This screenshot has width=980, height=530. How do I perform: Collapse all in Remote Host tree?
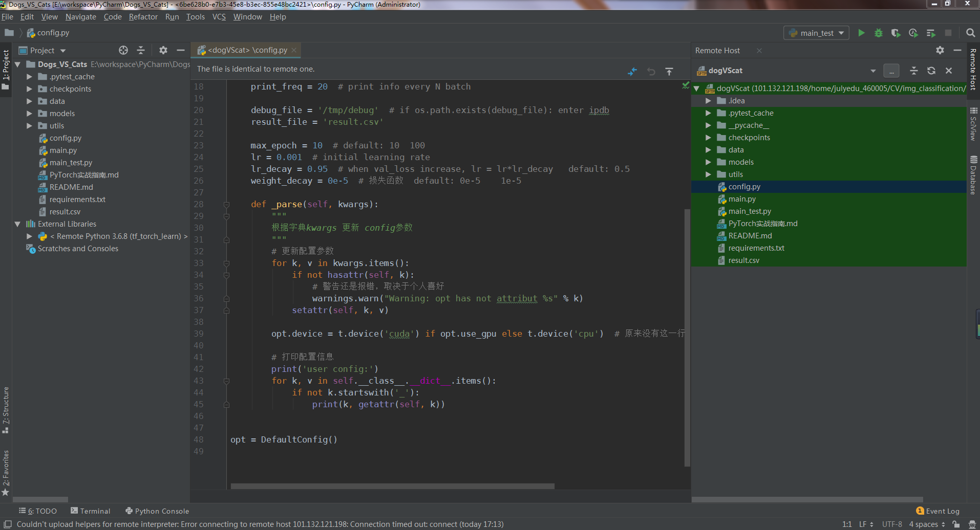coord(914,71)
